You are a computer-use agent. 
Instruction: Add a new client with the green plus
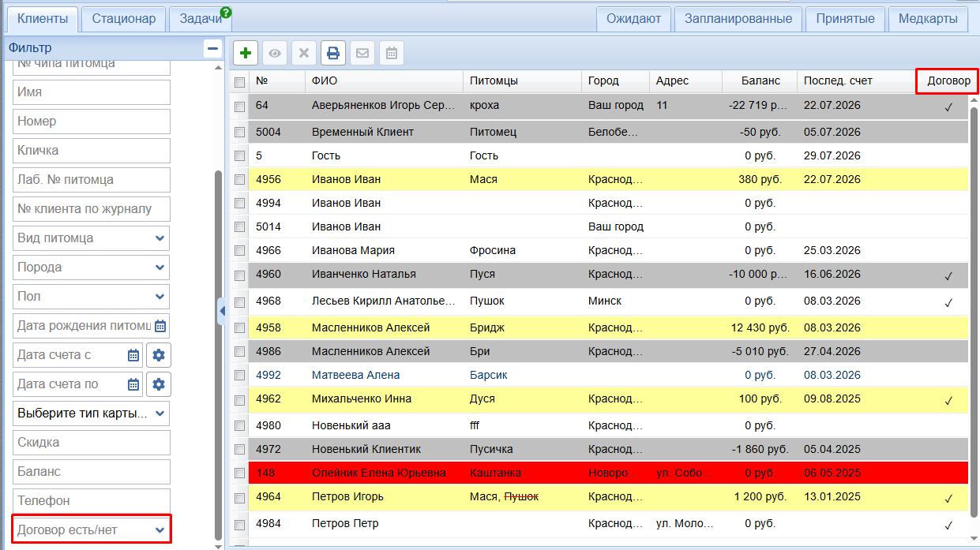pos(246,53)
